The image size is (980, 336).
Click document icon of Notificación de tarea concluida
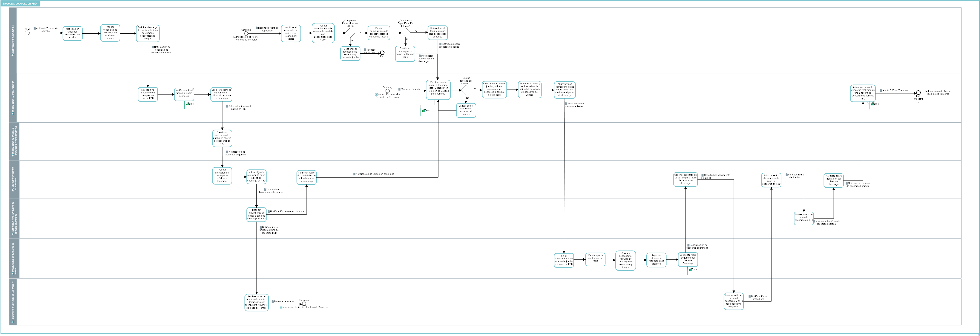[x=268, y=211]
